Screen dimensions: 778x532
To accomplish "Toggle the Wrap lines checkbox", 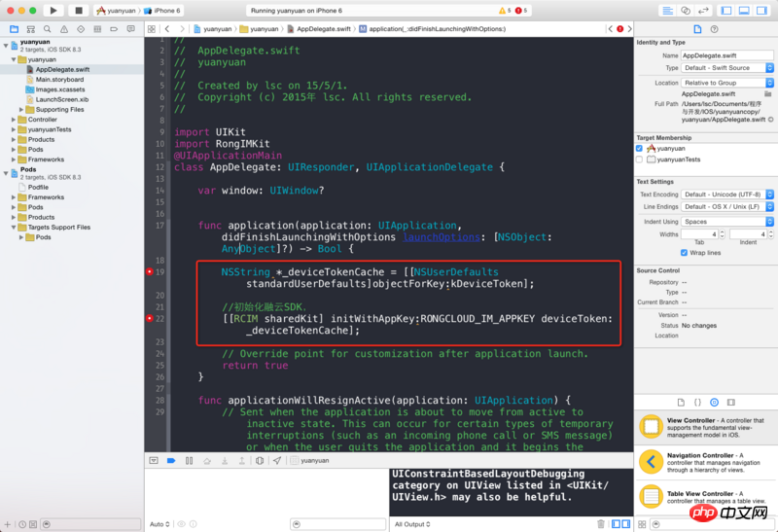I will [x=684, y=253].
